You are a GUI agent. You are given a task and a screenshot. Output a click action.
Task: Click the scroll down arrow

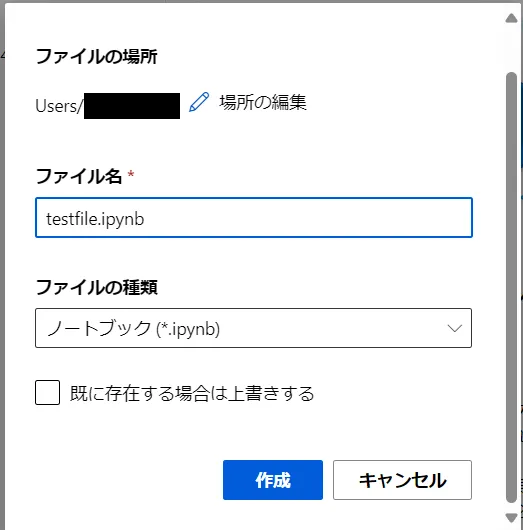511,517
